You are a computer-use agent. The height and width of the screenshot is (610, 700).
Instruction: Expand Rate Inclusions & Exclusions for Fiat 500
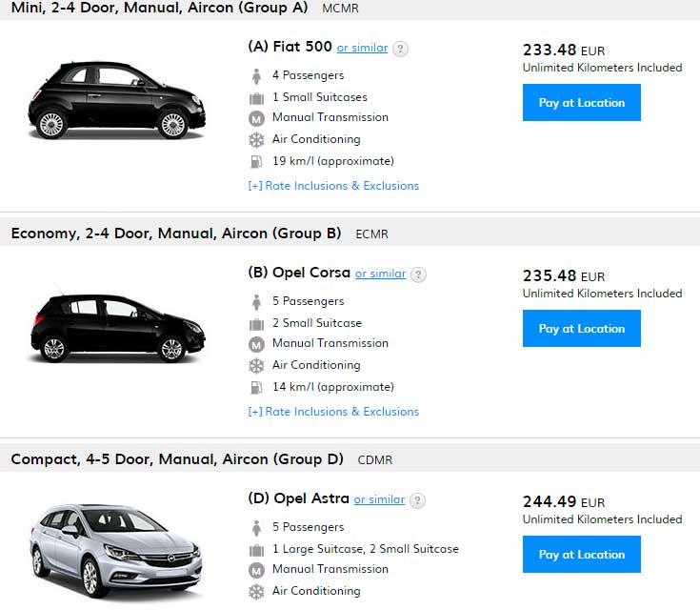click(x=333, y=186)
